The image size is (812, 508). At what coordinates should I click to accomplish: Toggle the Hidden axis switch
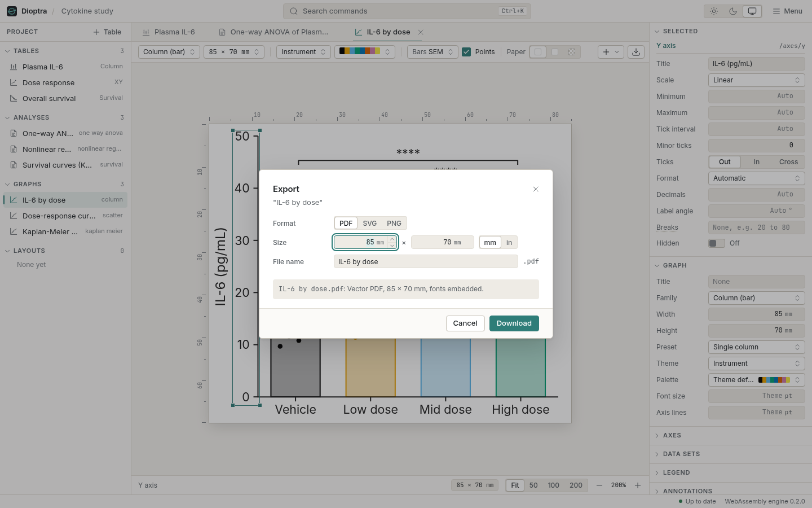[x=717, y=243]
